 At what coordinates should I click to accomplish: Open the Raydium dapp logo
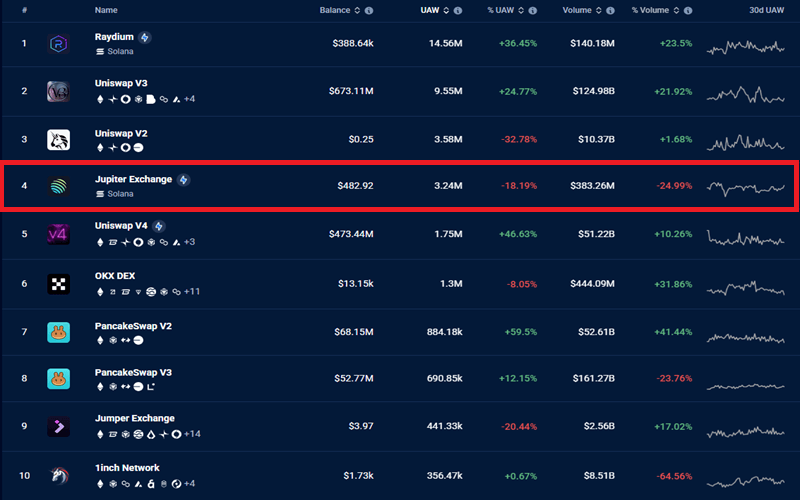(x=58, y=44)
